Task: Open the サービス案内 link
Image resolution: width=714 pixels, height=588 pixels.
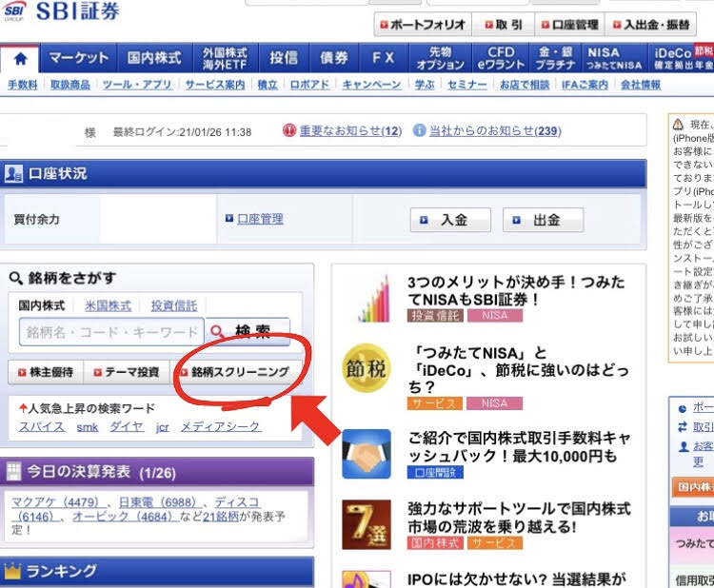Action: (215, 85)
